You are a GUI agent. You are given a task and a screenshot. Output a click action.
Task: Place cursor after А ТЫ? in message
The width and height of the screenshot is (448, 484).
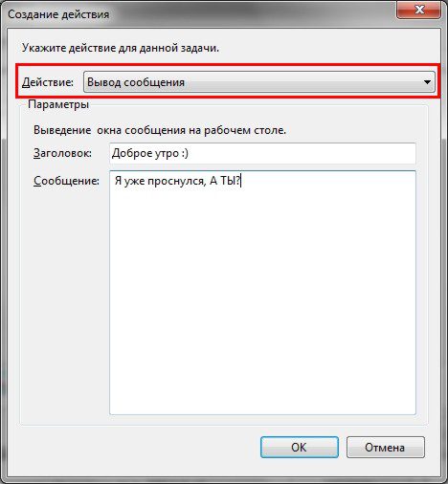click(241, 181)
